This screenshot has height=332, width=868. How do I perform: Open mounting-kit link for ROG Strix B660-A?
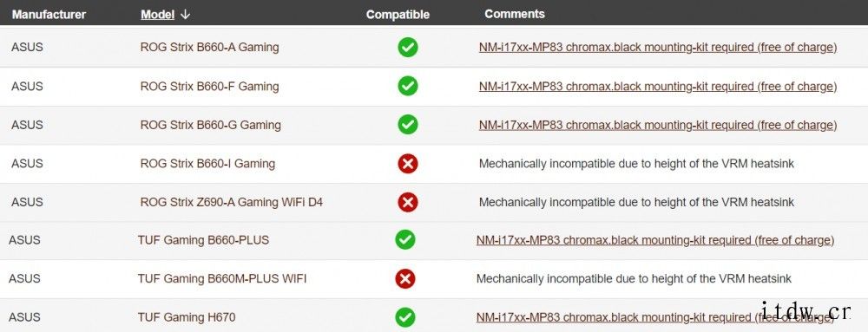[x=658, y=48]
